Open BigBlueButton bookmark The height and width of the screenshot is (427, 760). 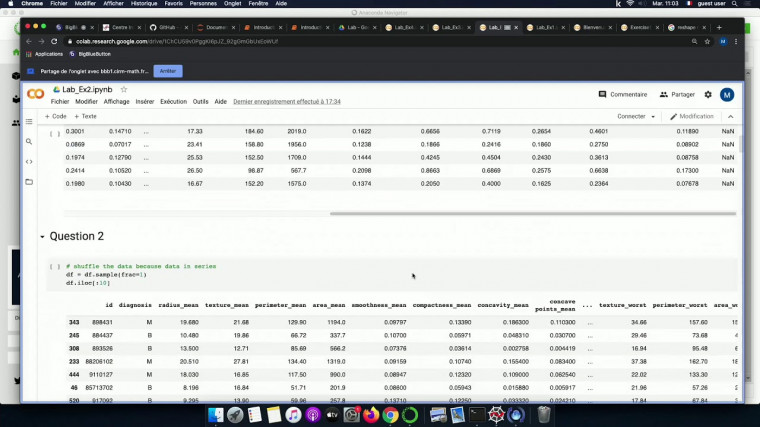(90, 54)
